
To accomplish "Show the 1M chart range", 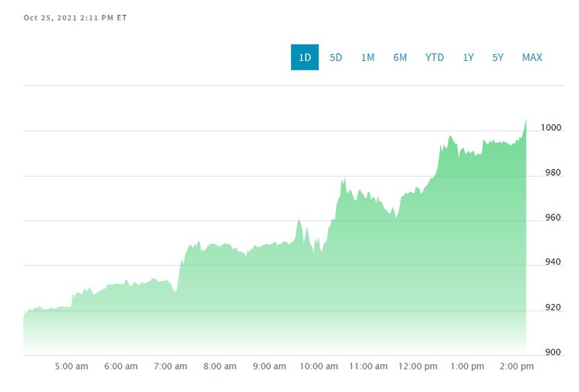I will click(367, 57).
